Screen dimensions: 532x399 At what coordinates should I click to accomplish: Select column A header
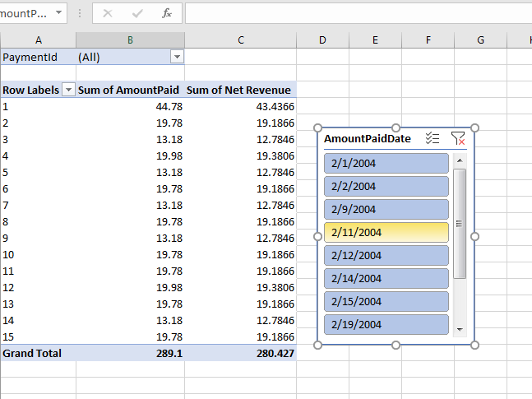[39, 40]
